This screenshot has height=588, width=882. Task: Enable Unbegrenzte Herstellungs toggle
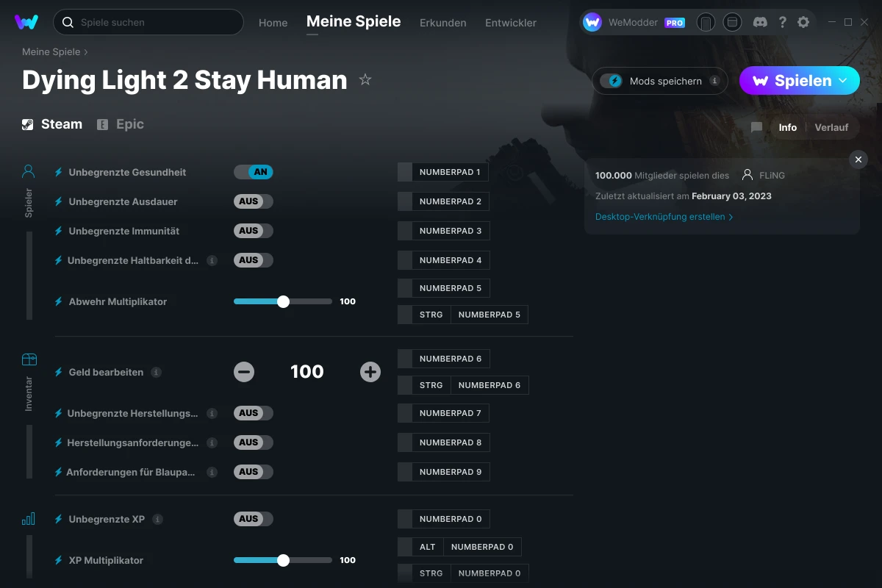[x=254, y=413]
